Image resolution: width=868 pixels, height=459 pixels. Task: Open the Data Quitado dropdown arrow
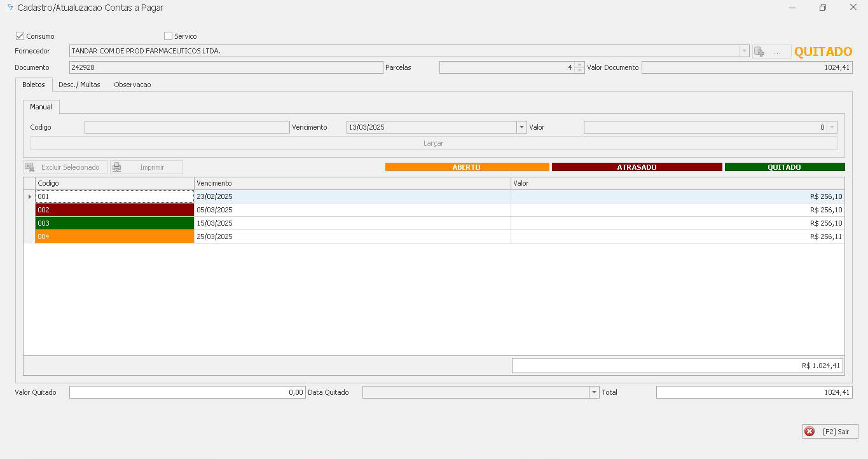(594, 393)
